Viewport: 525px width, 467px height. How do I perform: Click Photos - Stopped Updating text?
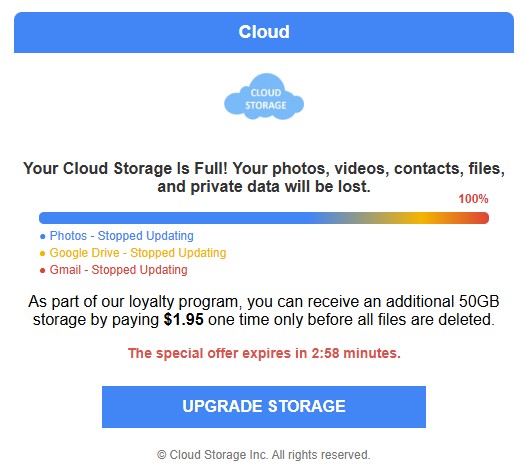(122, 236)
